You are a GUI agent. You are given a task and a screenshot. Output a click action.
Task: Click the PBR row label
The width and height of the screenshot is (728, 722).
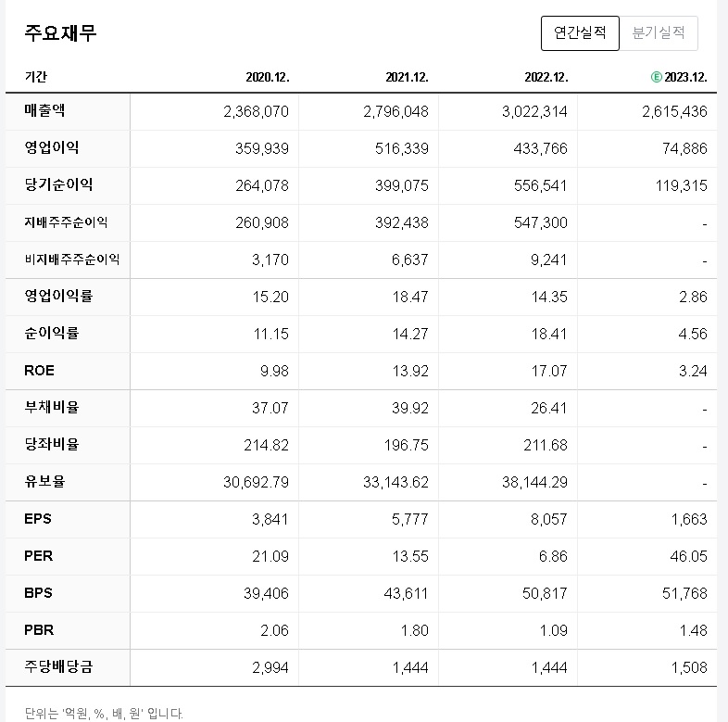(39, 630)
